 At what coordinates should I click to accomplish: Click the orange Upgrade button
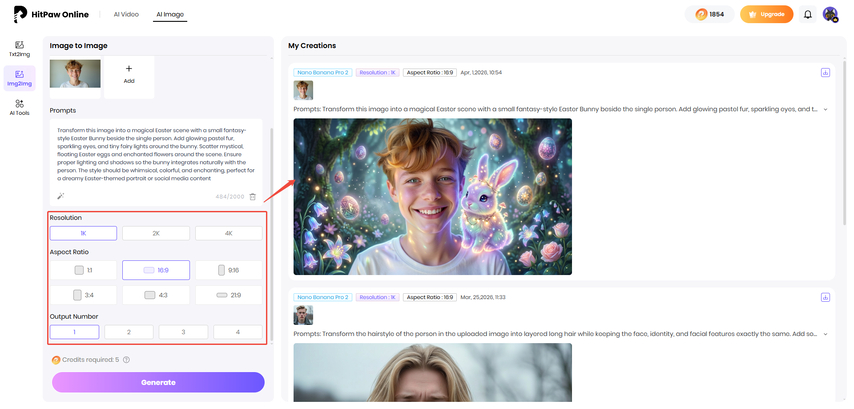click(x=766, y=15)
